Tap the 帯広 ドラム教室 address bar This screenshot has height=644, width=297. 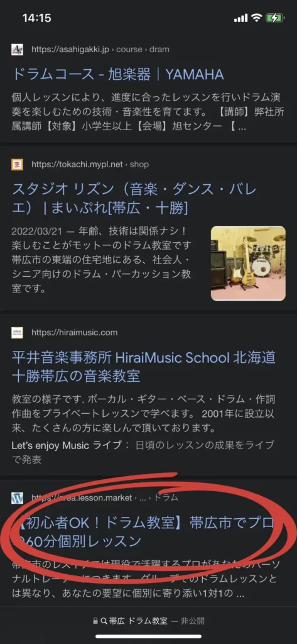click(148, 621)
